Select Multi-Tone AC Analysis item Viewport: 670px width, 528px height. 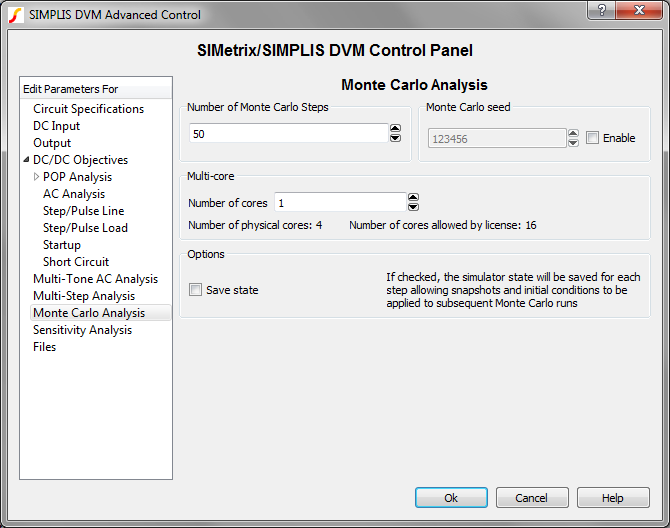(95, 279)
